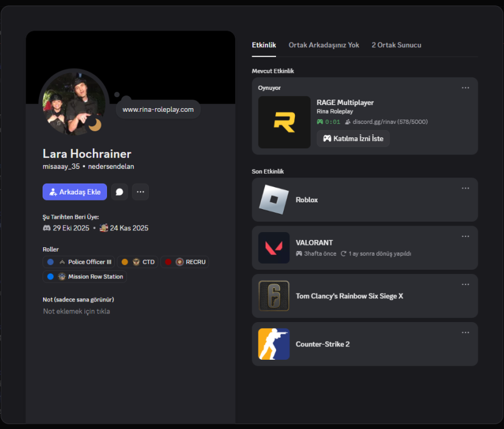Click the VALORANT game icon

coord(274,248)
